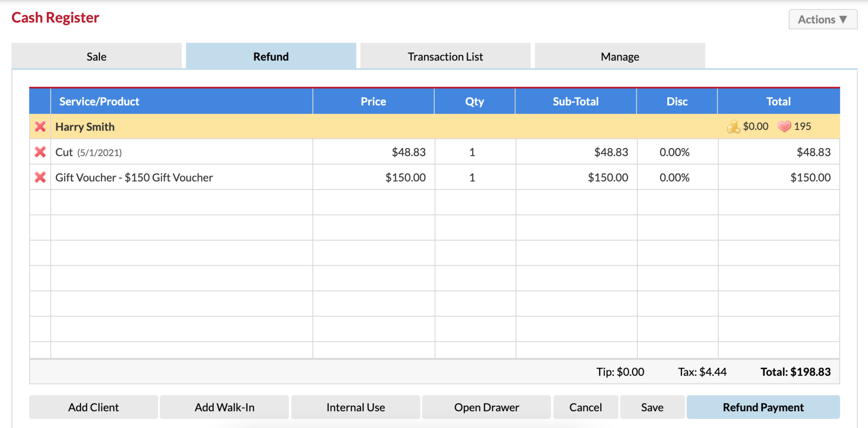
Task: Open the Actions dropdown
Action: pyautogui.click(x=822, y=19)
